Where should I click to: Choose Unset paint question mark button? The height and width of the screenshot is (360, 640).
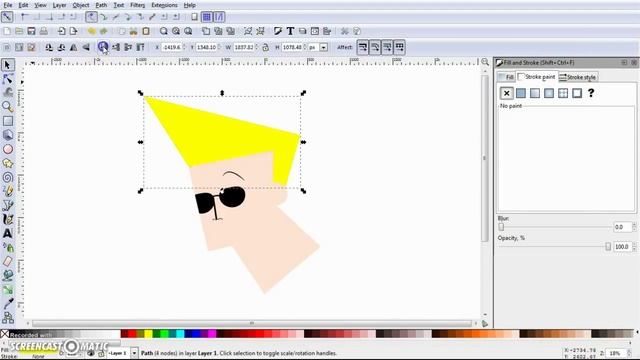click(x=591, y=93)
